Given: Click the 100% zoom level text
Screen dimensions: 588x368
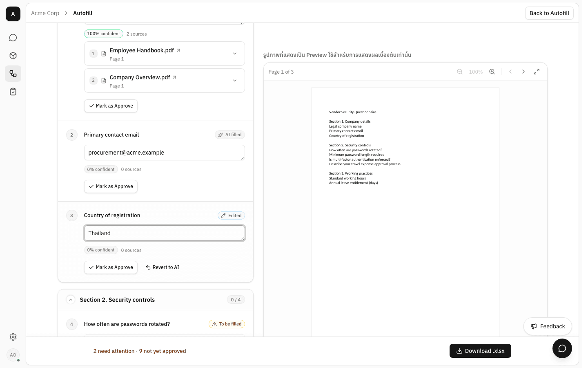Looking at the screenshot, I should (x=476, y=72).
